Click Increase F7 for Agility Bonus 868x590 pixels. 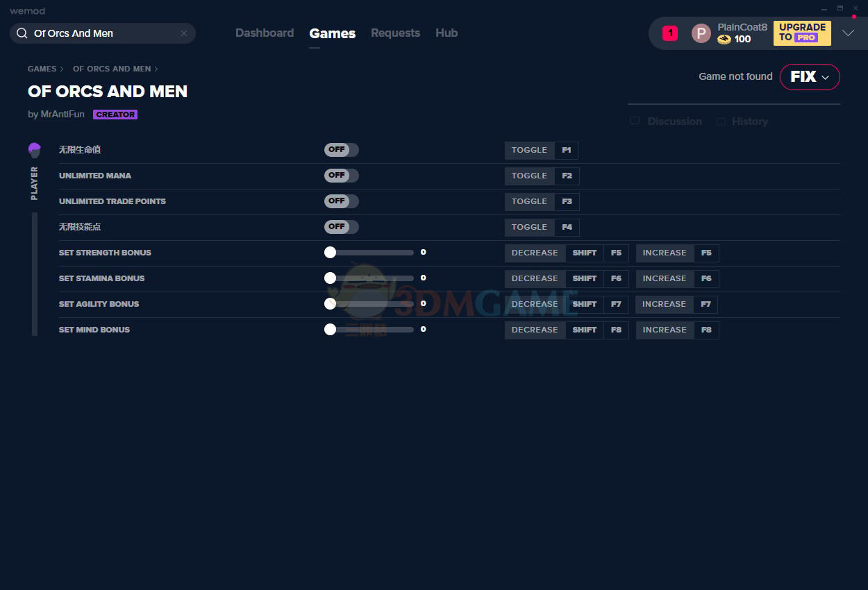click(x=678, y=304)
